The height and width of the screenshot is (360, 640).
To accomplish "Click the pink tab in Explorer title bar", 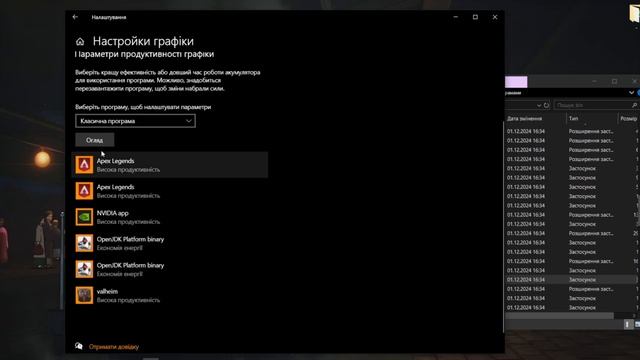I will pos(516,82).
